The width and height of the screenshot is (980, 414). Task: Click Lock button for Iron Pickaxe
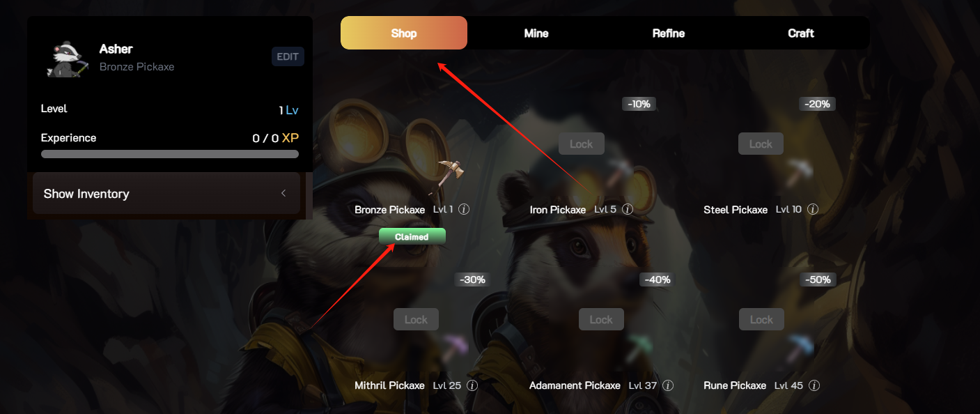coord(581,144)
